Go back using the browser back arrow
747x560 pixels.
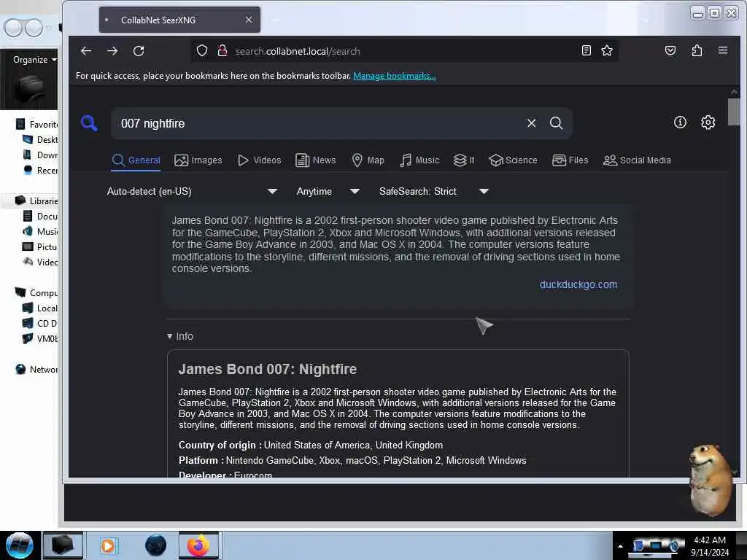click(86, 51)
